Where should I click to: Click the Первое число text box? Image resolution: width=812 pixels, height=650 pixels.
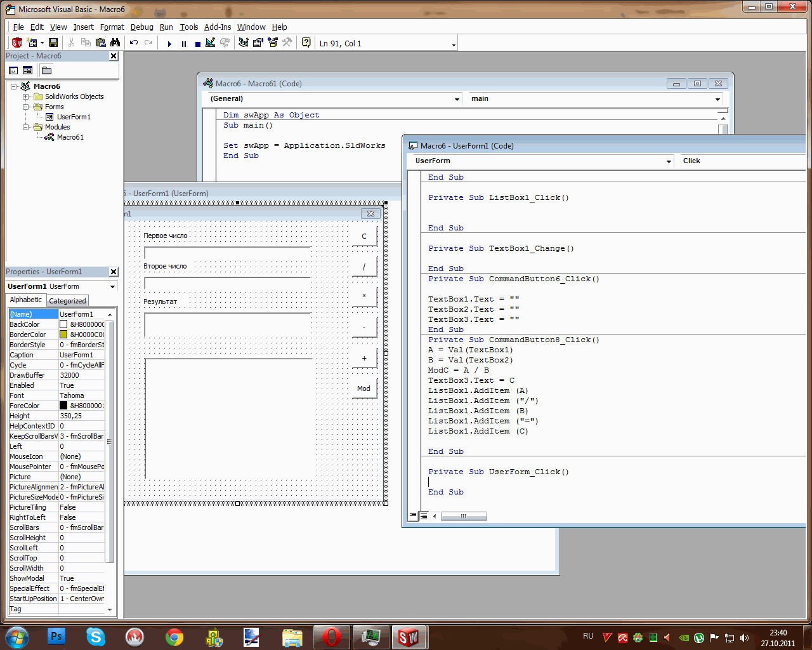228,252
